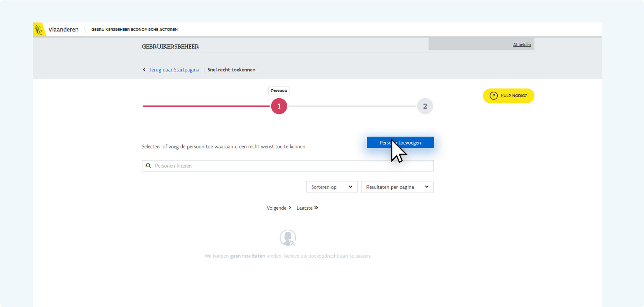Go to Volgende page
This screenshot has width=644, height=307.
coord(279,208)
